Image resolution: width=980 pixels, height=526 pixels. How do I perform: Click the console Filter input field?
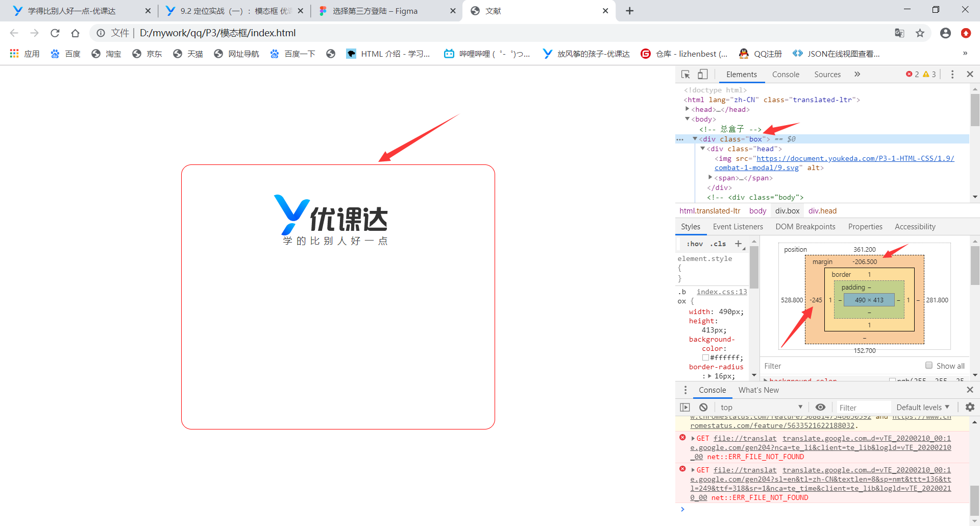pyautogui.click(x=863, y=408)
